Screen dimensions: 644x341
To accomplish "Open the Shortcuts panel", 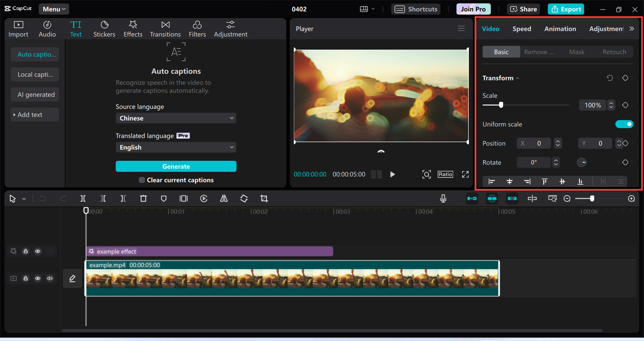I will tap(416, 9).
